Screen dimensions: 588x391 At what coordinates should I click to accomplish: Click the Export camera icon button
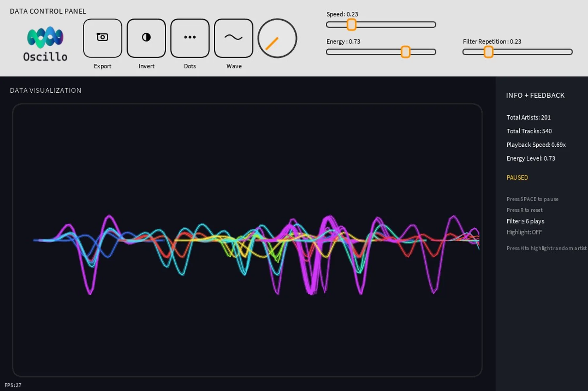click(103, 38)
